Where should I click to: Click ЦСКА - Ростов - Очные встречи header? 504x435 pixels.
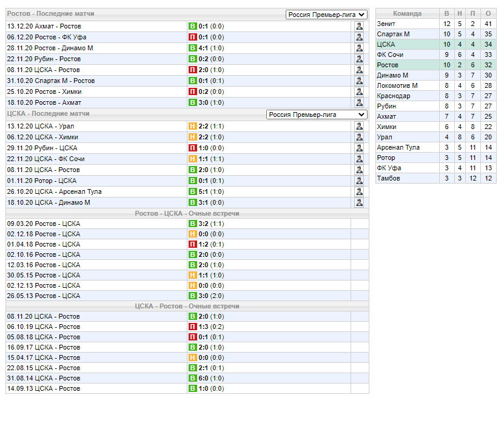pyautogui.click(x=187, y=307)
